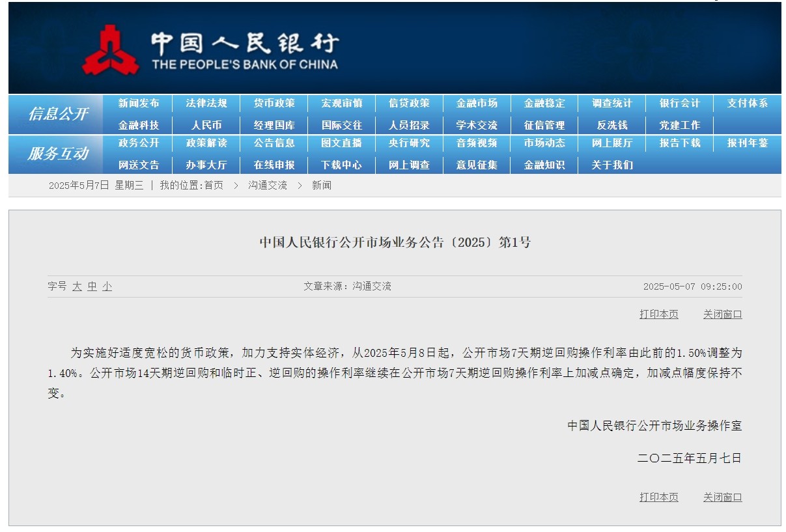Open 市场动态 menu item
The image size is (786, 532).
pos(545,143)
